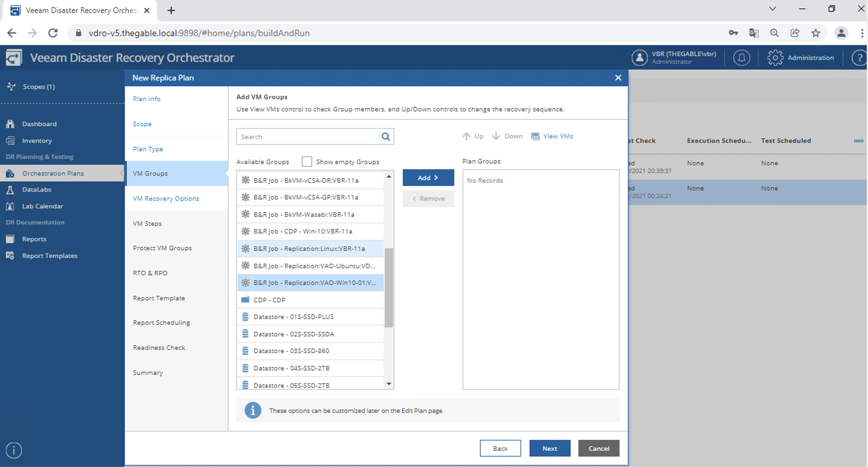Click datastore icon of 02S-SSD-SSDA
868x467 pixels.
tap(245, 334)
